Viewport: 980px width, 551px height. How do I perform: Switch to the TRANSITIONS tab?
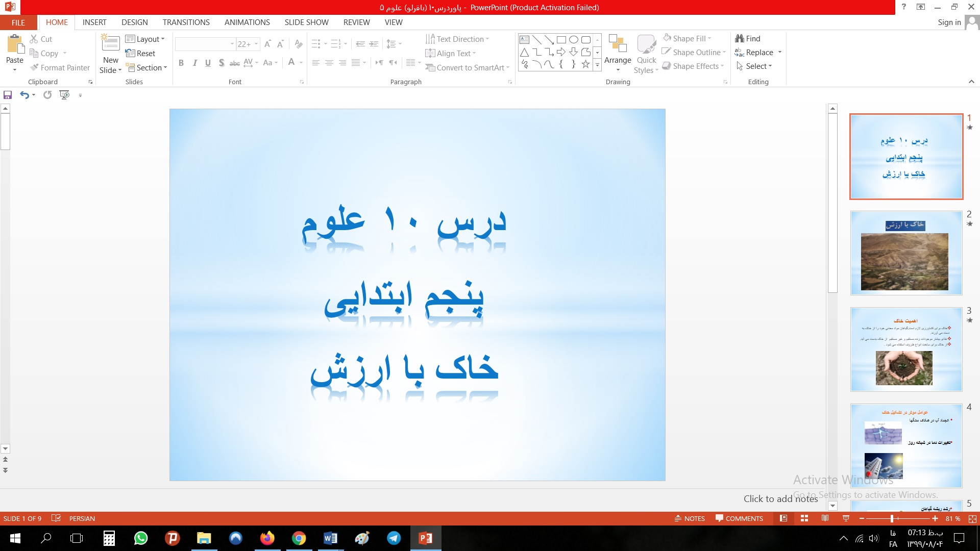(x=186, y=22)
